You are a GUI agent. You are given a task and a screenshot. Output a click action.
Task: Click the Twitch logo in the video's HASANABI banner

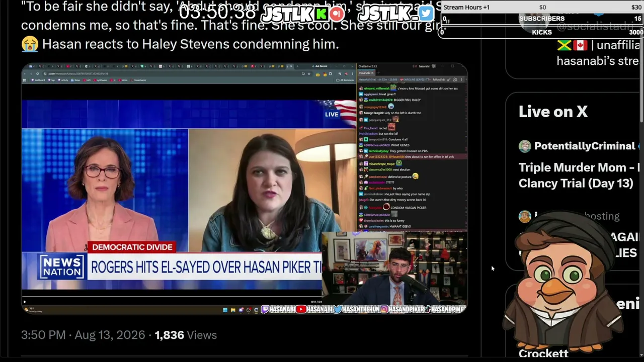point(265,309)
